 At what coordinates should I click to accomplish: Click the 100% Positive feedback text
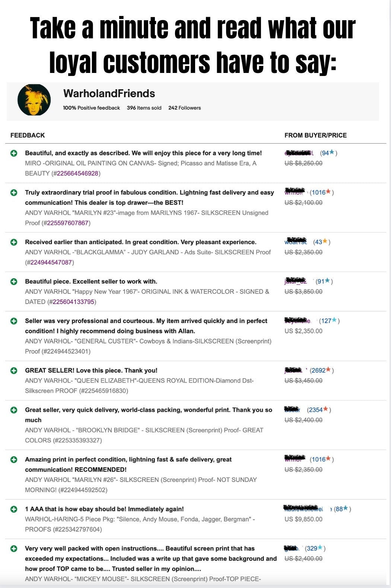[x=91, y=108]
